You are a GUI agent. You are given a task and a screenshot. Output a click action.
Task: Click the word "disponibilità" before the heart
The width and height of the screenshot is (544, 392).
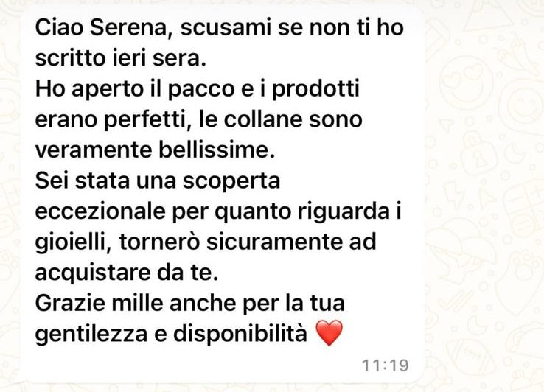point(240,334)
